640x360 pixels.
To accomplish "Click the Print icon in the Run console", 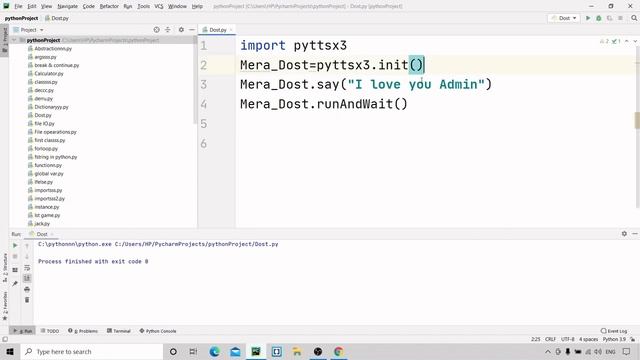I will [x=27, y=289].
